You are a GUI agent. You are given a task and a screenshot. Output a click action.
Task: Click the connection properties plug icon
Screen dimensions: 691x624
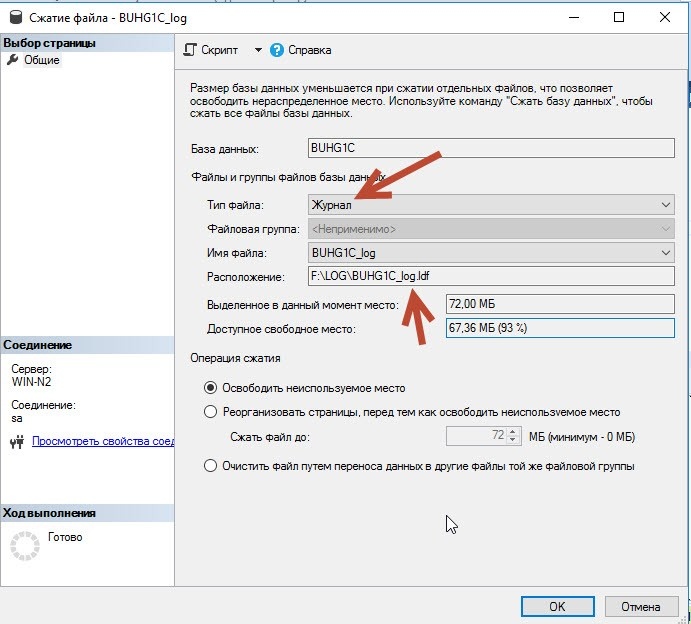(17, 442)
